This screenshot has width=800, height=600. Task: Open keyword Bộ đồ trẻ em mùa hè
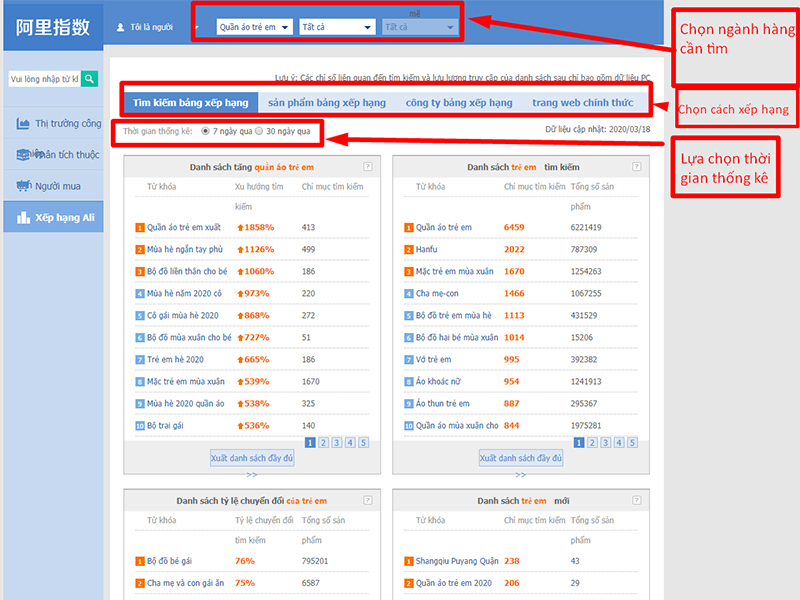pos(454,315)
